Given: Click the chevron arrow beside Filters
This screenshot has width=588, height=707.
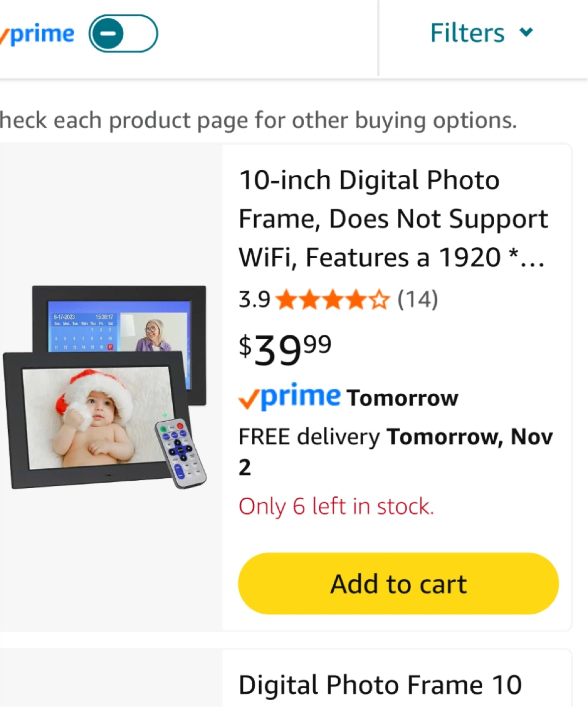Looking at the screenshot, I should pyautogui.click(x=526, y=33).
